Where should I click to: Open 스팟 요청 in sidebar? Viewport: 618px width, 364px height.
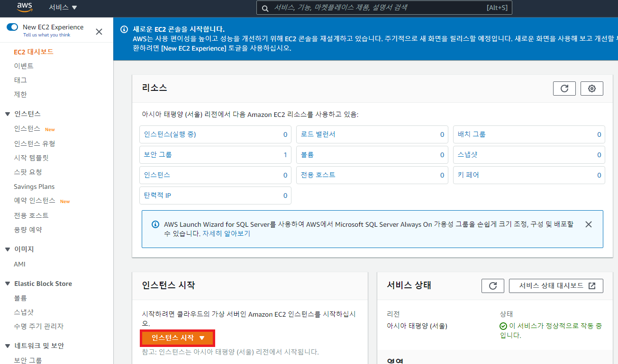coord(28,172)
